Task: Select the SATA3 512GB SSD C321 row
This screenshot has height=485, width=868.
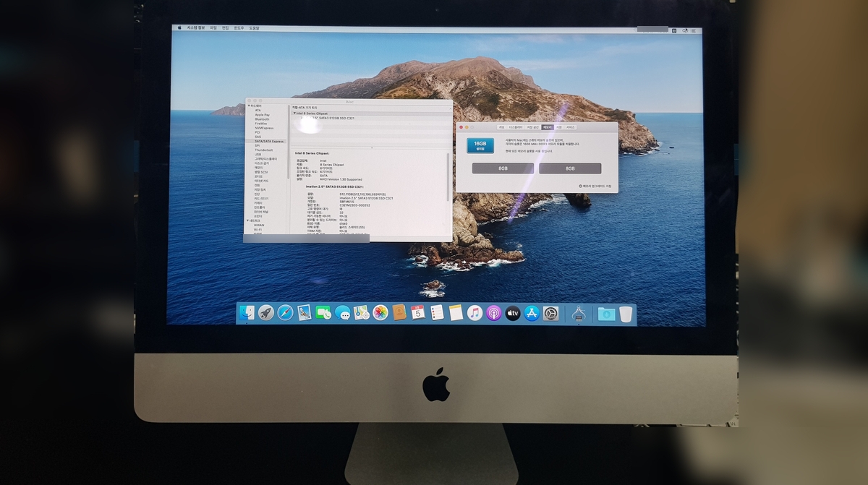Action: coord(370,119)
